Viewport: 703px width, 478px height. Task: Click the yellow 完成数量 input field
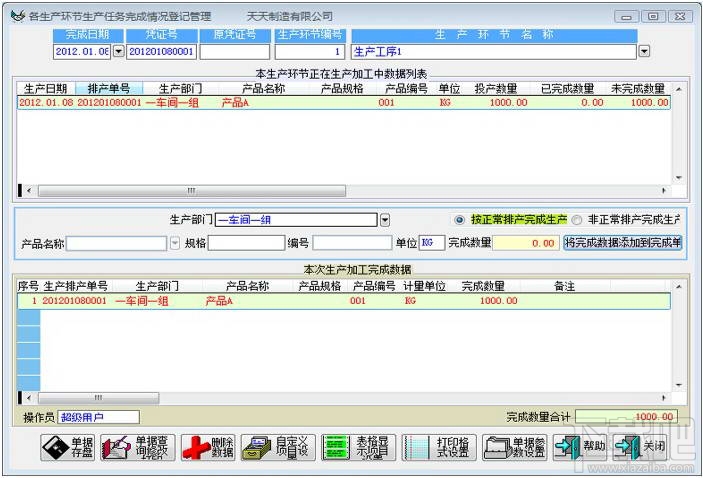tap(525, 243)
